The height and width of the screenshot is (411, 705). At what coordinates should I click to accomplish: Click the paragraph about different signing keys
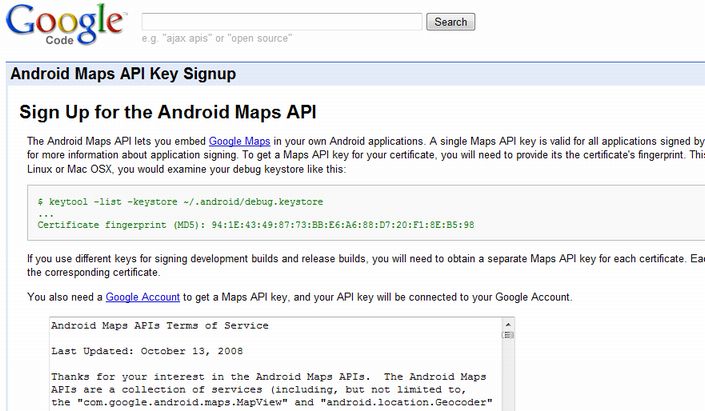coord(366,265)
